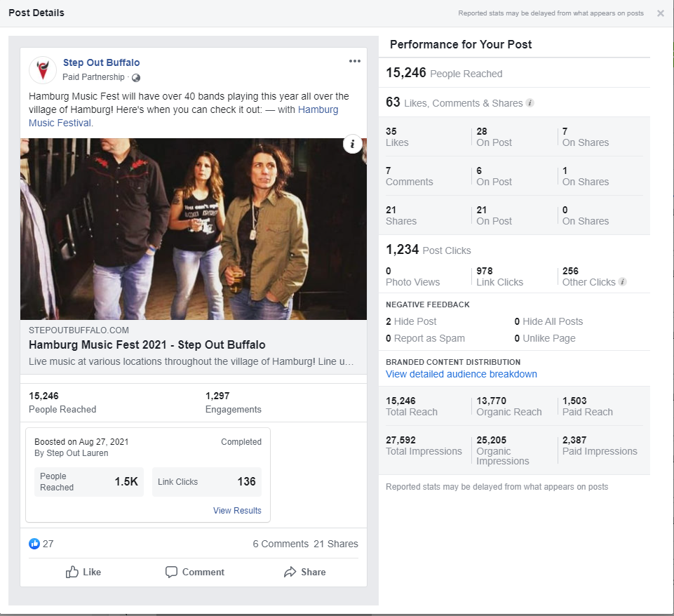Open Step Out Buffalo page link
The image size is (674, 616).
coord(102,62)
